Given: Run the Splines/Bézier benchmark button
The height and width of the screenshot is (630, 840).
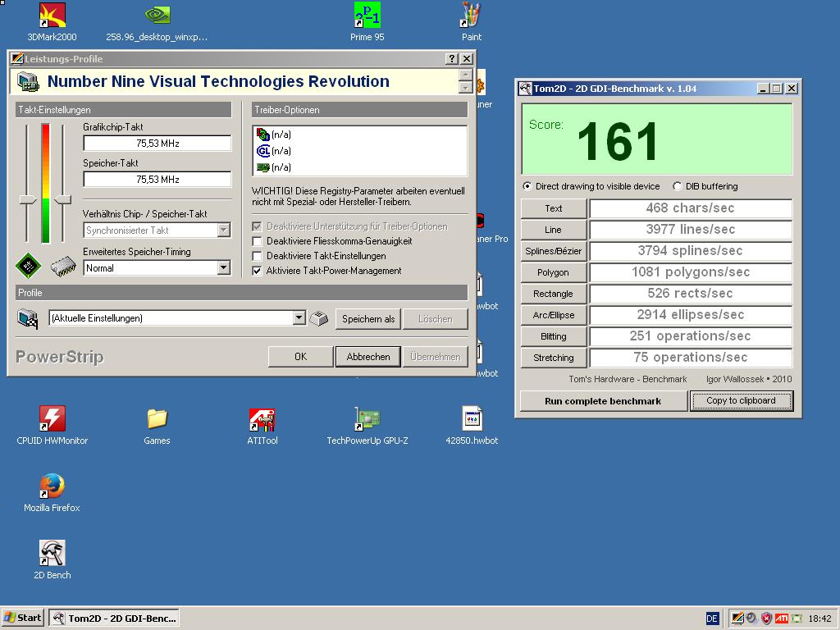Looking at the screenshot, I should coord(554,251).
